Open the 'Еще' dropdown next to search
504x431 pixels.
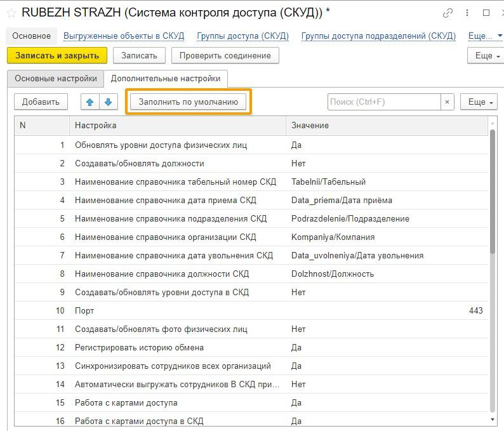pyautogui.click(x=480, y=102)
